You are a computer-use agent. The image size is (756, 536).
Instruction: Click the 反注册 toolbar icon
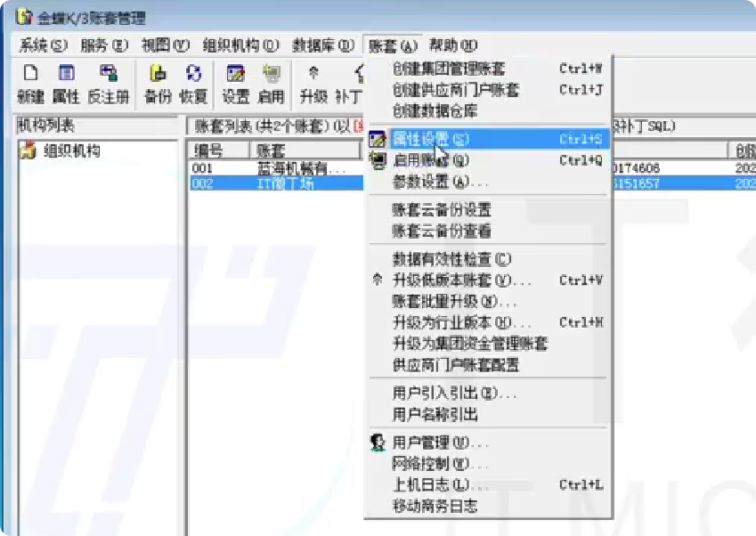(109, 84)
